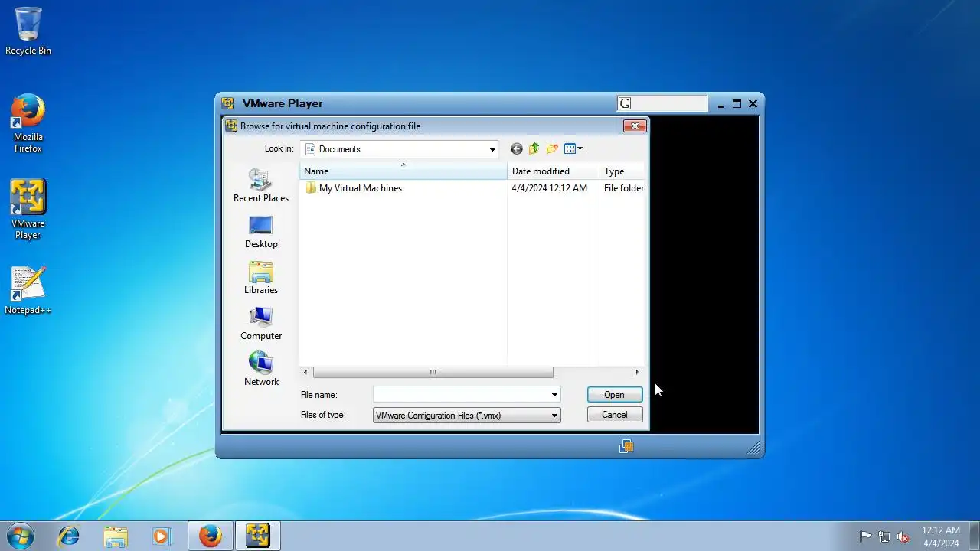
Task: Click the file list scroll left arrow
Action: 305,373
